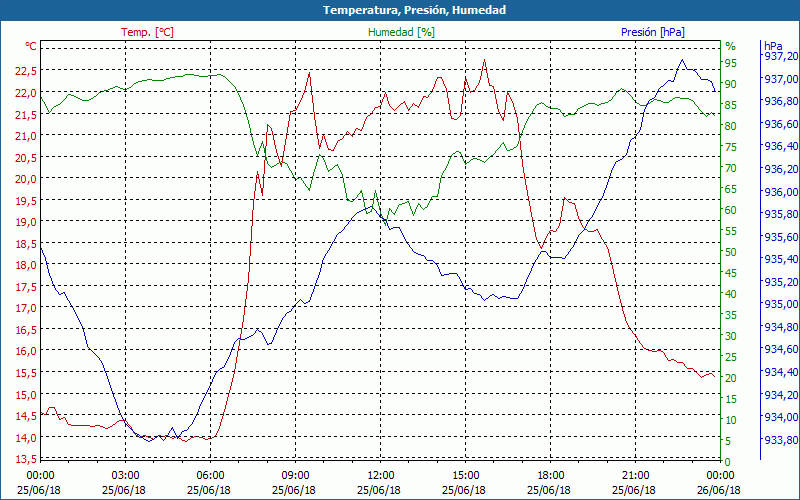Click the 936,40 pressure axis value
The height and width of the screenshot is (500, 800).
pos(780,146)
